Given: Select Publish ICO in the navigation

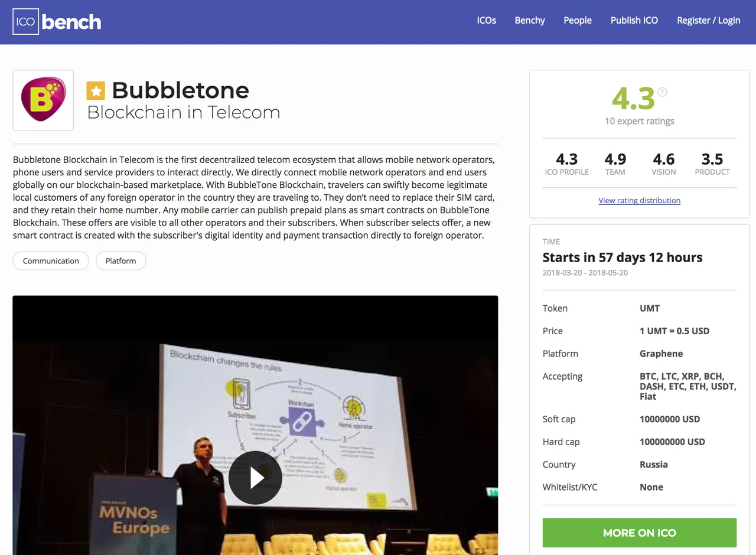Looking at the screenshot, I should [x=634, y=20].
